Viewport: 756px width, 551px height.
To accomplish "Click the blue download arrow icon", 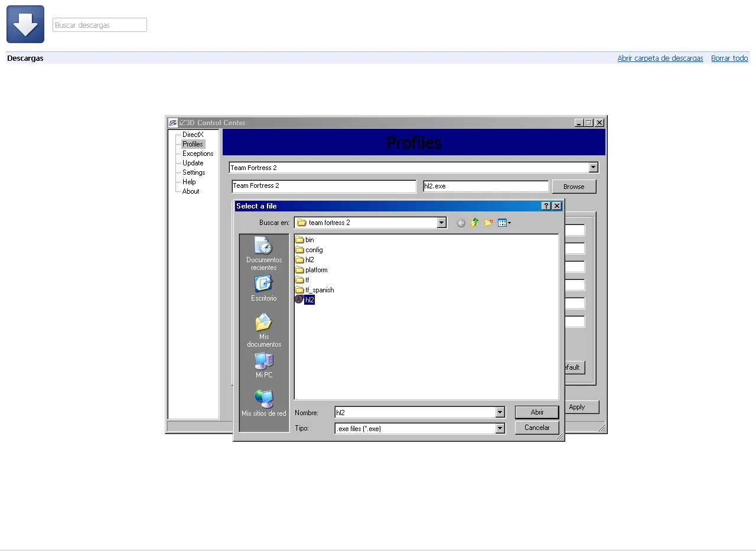I will click(25, 24).
